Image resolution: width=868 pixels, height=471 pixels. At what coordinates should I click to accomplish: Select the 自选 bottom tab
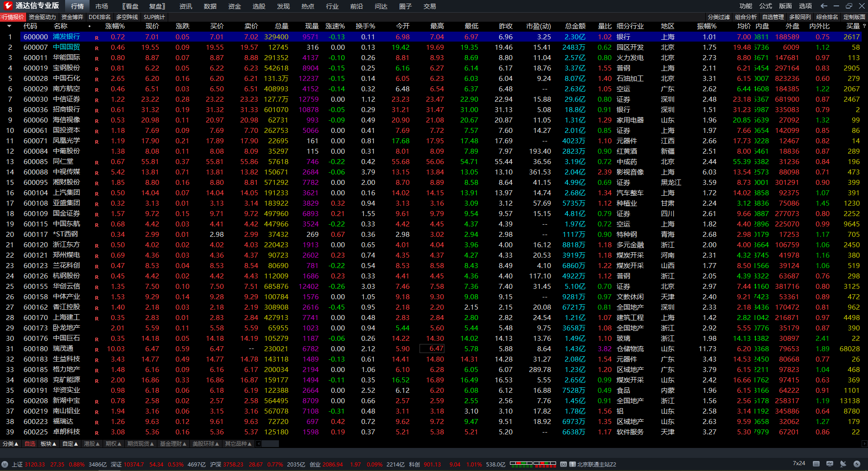(30, 444)
